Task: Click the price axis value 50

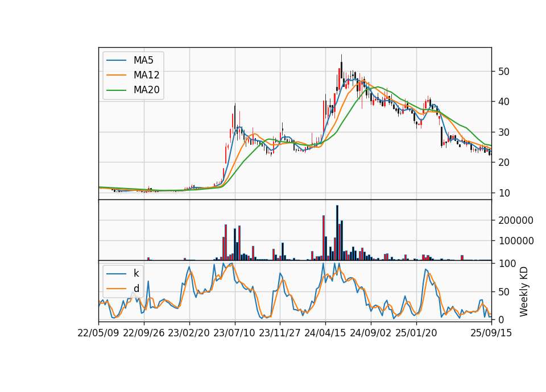Action: (x=504, y=72)
